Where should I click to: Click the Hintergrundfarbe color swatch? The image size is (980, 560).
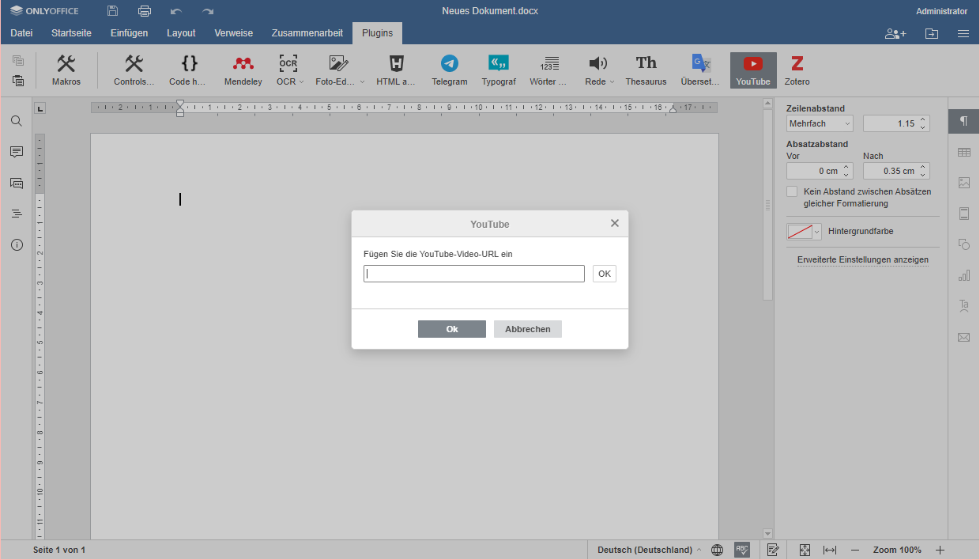click(x=800, y=232)
